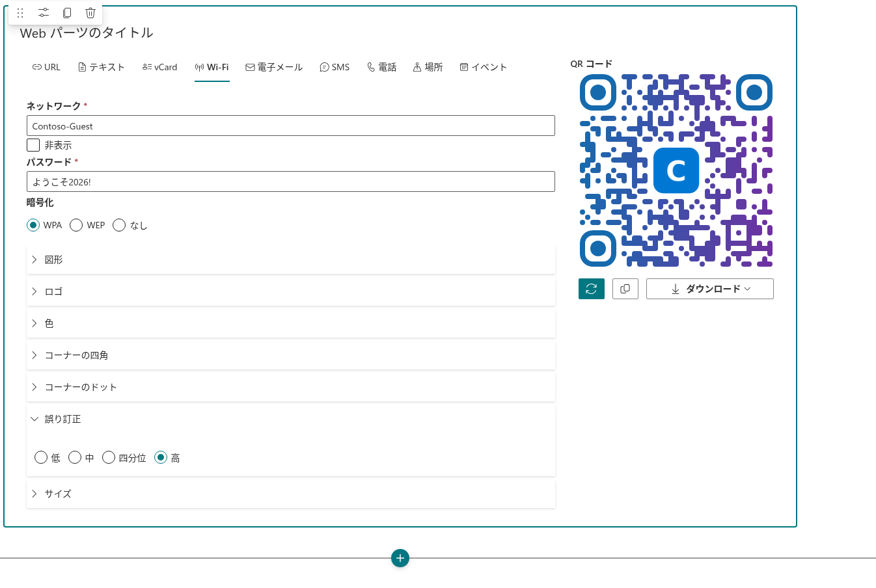This screenshot has width=876, height=588.
Task: Open the ダウンロード dropdown button
Action: [710, 289]
